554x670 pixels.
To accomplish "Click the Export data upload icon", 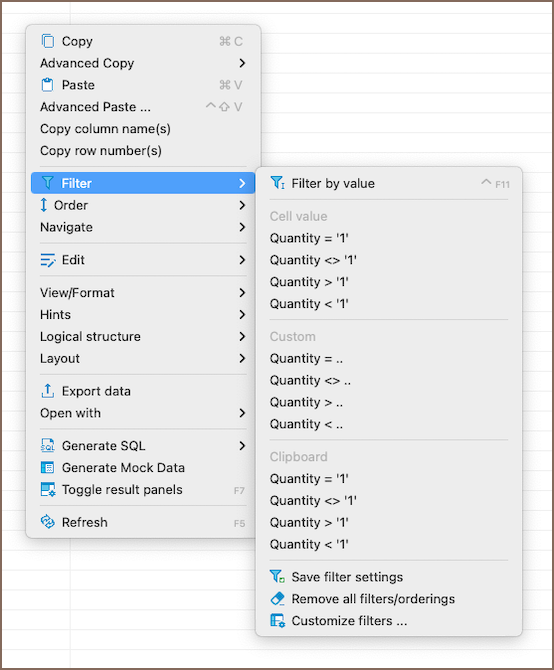I will pos(47,391).
